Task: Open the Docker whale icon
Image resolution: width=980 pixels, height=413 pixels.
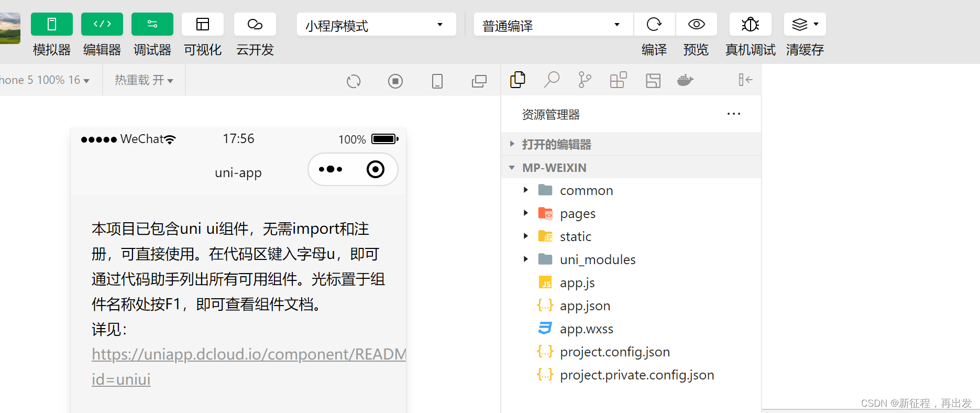Action: coord(685,80)
